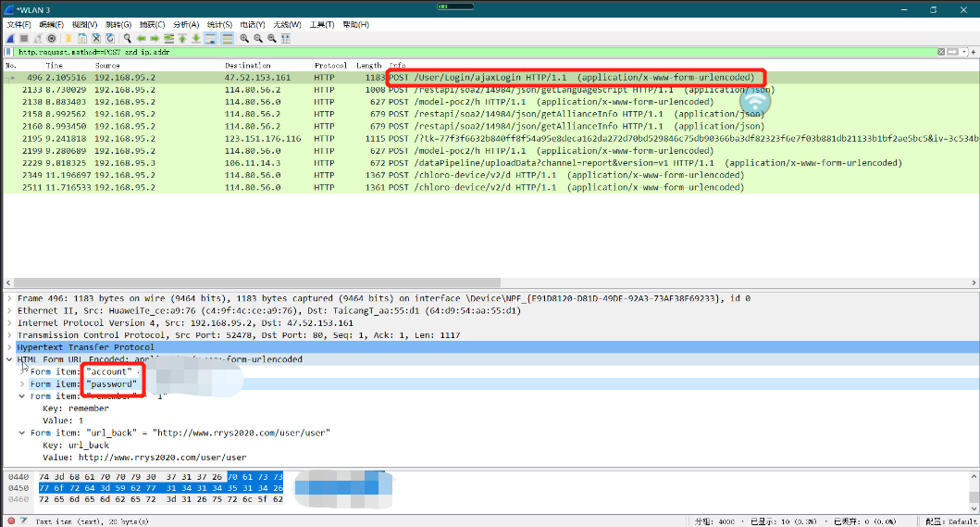Screen dimensions: 980x527
Task: Close the capture file icon
Action: pos(96,38)
